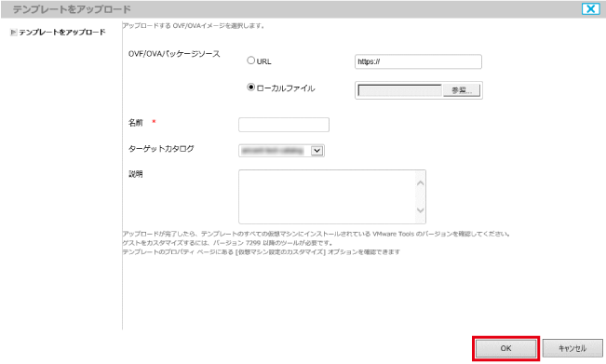The image size is (606, 364).
Task: Click the 名前 label text
Action: pyautogui.click(x=136, y=123)
